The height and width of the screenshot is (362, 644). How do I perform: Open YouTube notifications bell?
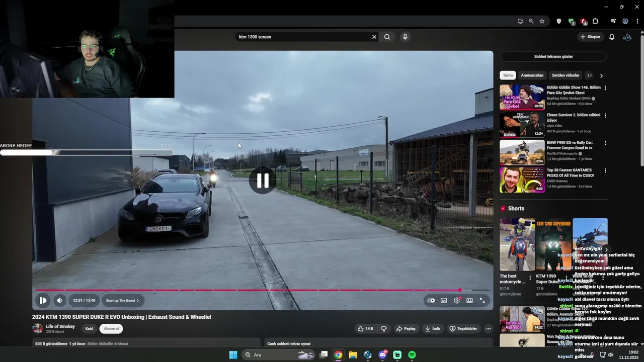[612, 37]
